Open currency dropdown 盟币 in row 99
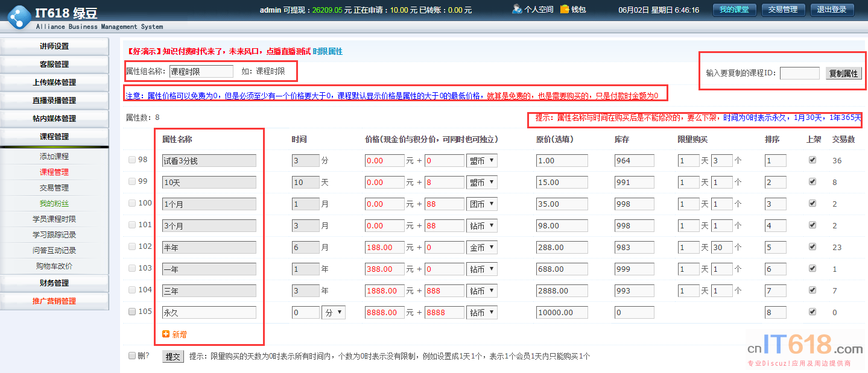 pyautogui.click(x=482, y=182)
